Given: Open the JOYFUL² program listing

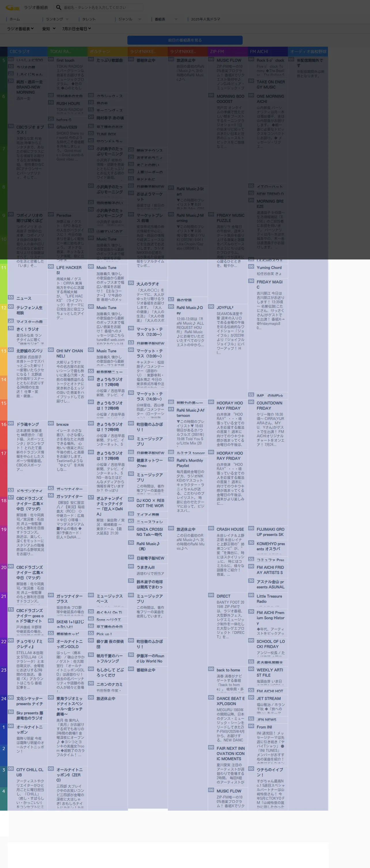Looking at the screenshot, I should [x=225, y=307].
